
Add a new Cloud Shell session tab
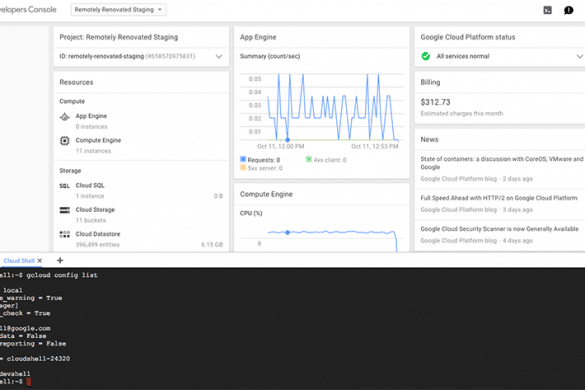(60, 260)
